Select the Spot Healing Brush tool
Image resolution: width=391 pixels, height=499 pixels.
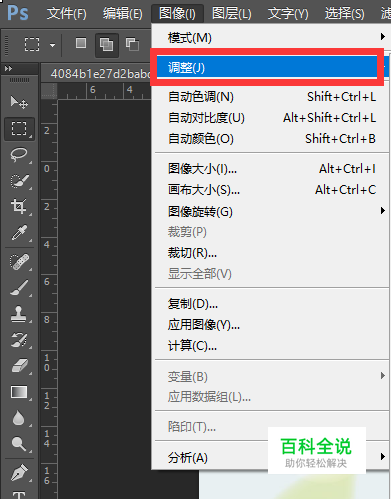pyautogui.click(x=19, y=262)
